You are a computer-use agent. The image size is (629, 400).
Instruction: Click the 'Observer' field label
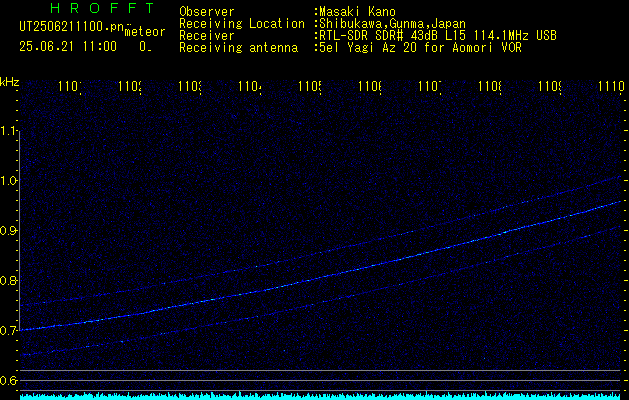207,11
